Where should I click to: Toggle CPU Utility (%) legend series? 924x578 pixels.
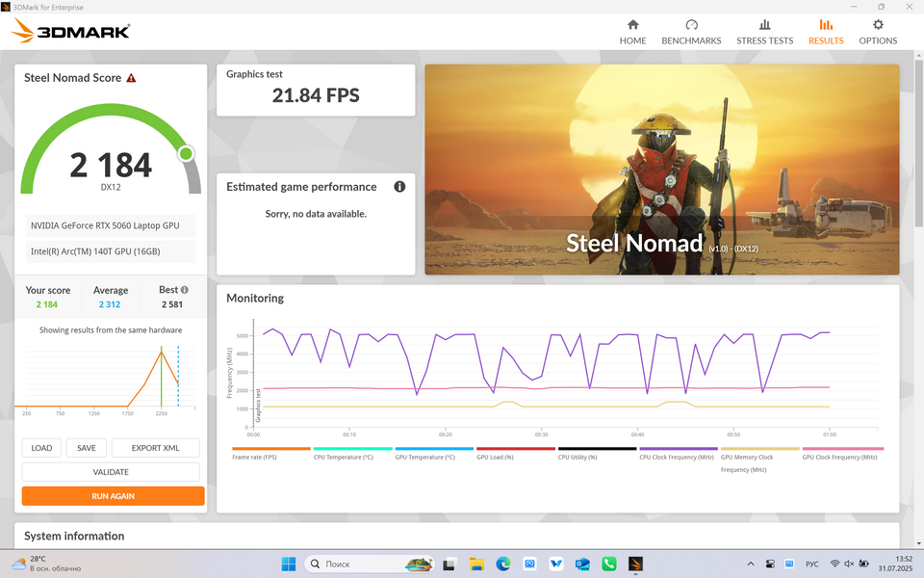[597, 454]
